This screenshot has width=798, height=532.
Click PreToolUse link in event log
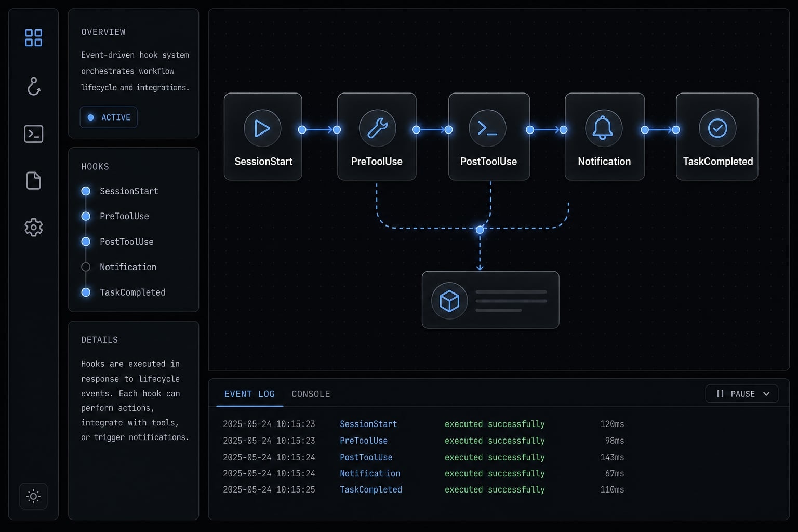(x=364, y=441)
